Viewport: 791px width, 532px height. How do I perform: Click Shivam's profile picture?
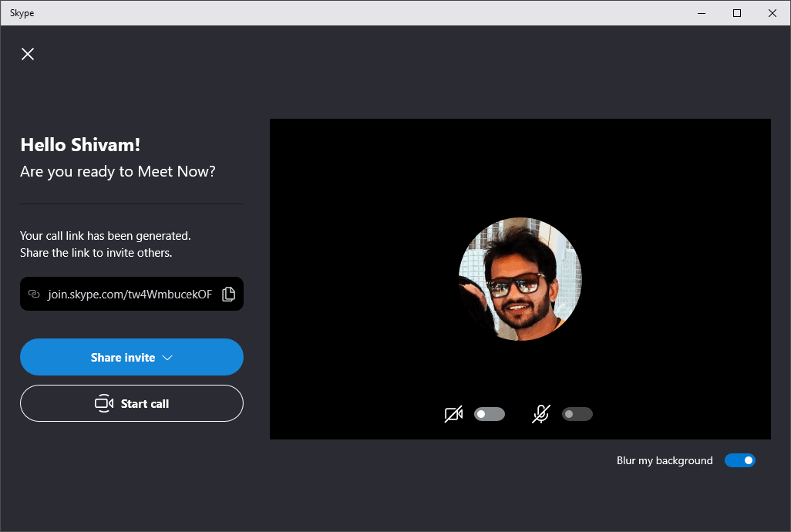pos(520,279)
